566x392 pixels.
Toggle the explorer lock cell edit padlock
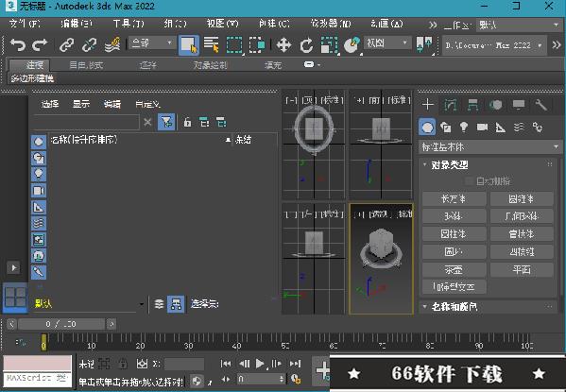click(x=187, y=123)
